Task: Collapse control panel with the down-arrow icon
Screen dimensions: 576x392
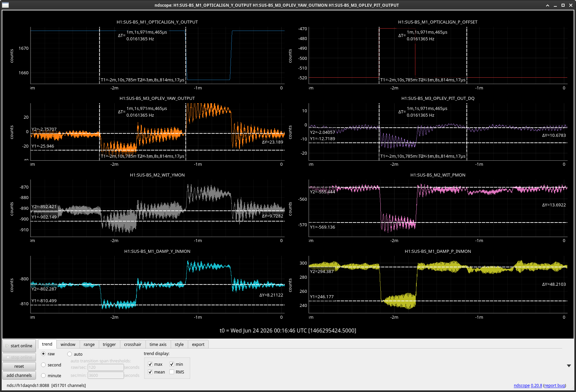Action: click(569, 366)
